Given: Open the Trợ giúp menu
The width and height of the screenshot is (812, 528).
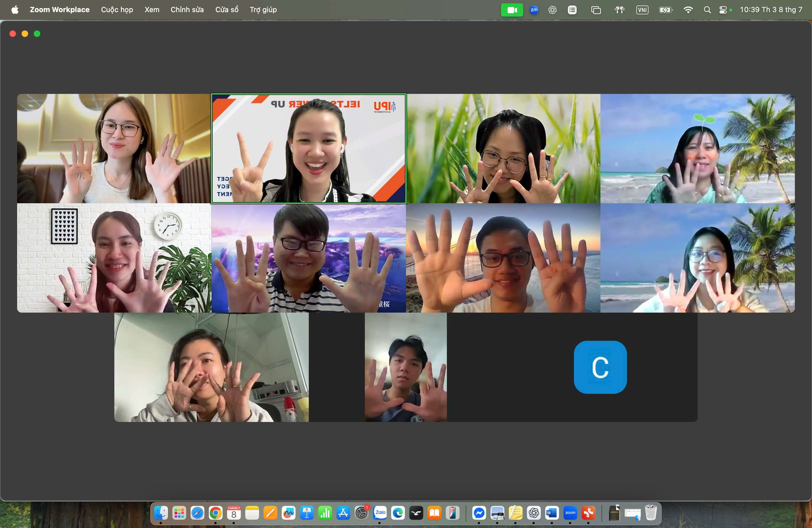Looking at the screenshot, I should [263, 10].
